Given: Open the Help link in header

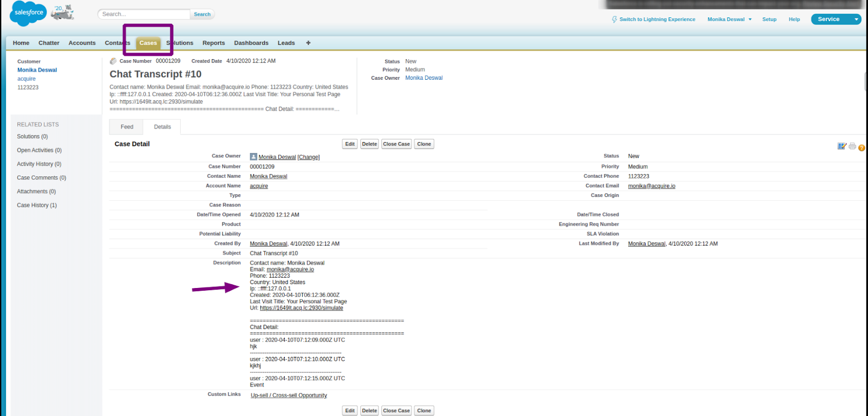Looking at the screenshot, I should click(794, 20).
